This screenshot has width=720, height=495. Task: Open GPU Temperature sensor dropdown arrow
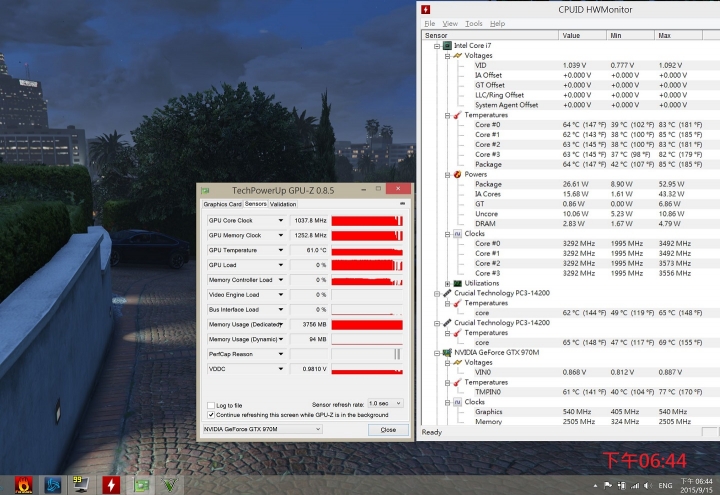[281, 250]
